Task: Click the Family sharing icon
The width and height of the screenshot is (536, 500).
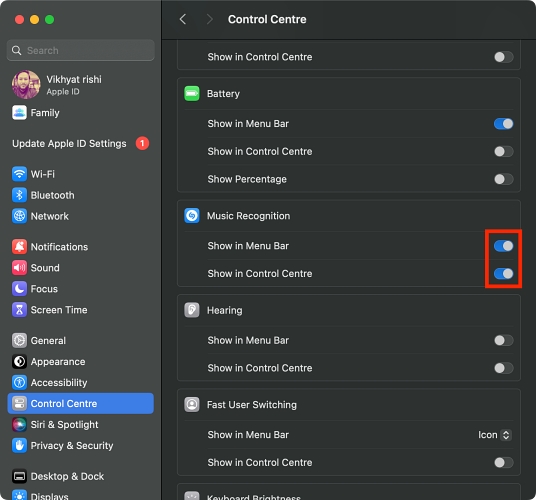Action: [19, 112]
